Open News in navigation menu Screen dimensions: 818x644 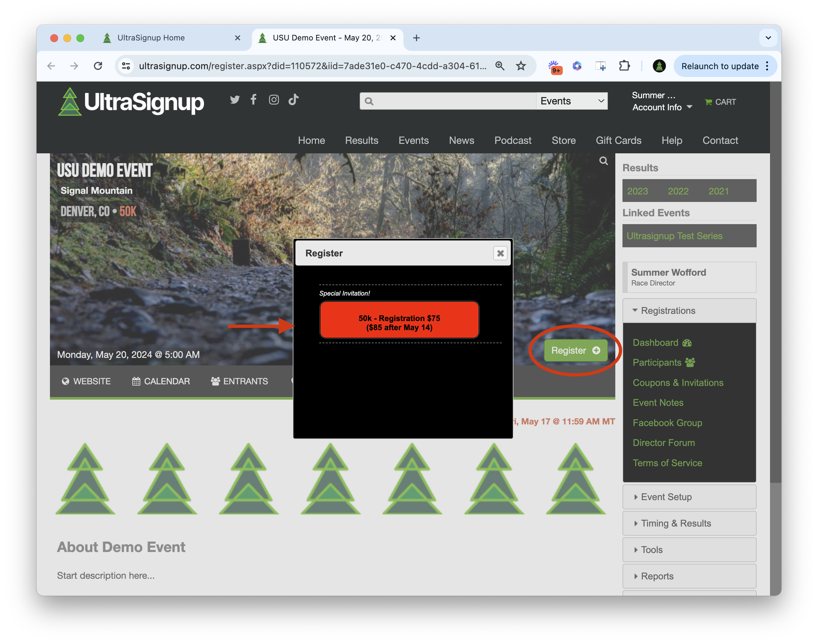click(462, 141)
